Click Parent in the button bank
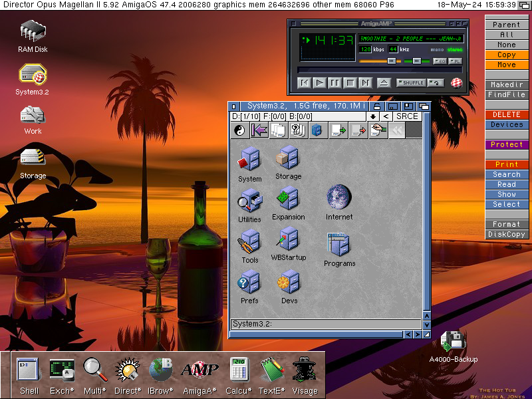 (507, 25)
